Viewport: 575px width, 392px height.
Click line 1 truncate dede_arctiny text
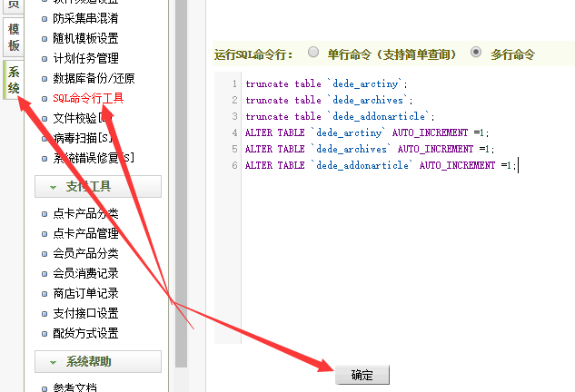[326, 83]
